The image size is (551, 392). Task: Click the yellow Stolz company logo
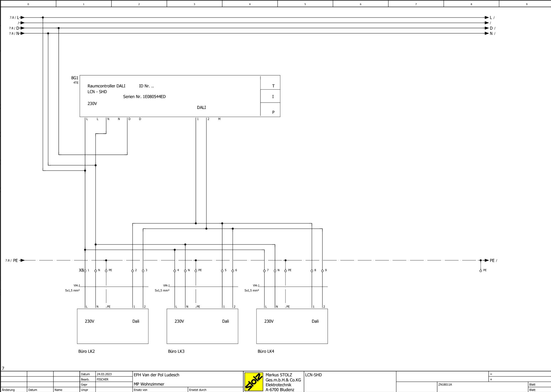(x=254, y=382)
